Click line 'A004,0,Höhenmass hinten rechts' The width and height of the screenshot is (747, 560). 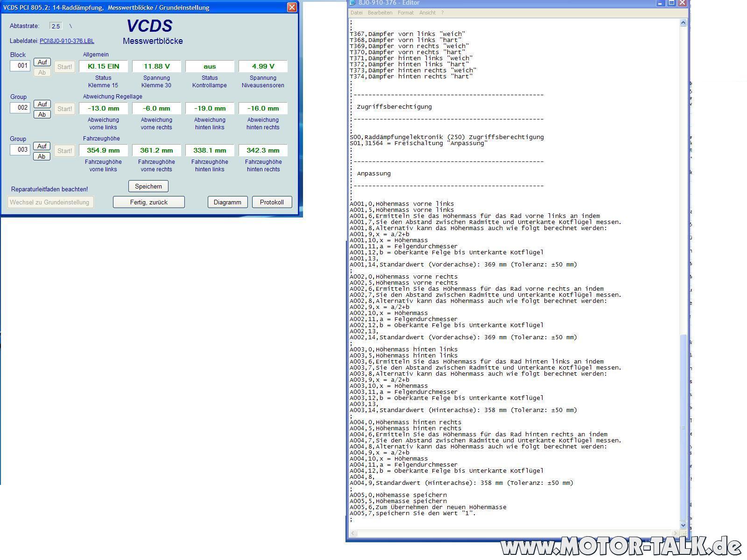point(405,422)
